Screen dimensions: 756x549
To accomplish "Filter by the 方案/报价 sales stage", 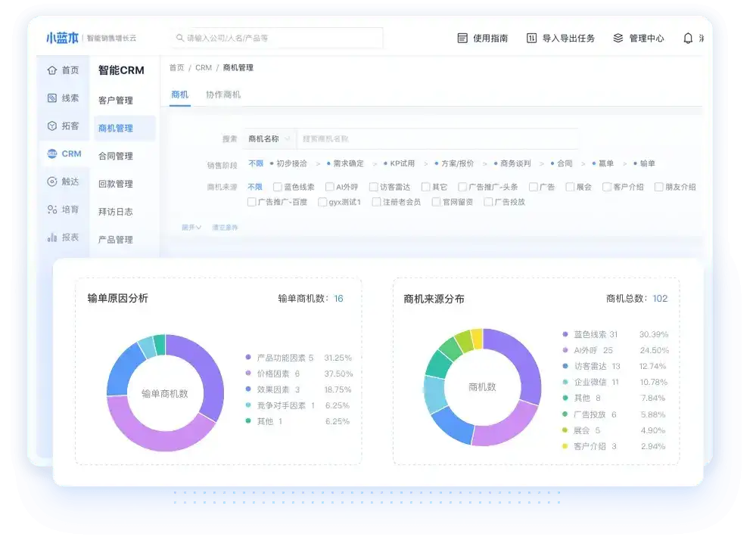I will [454, 163].
